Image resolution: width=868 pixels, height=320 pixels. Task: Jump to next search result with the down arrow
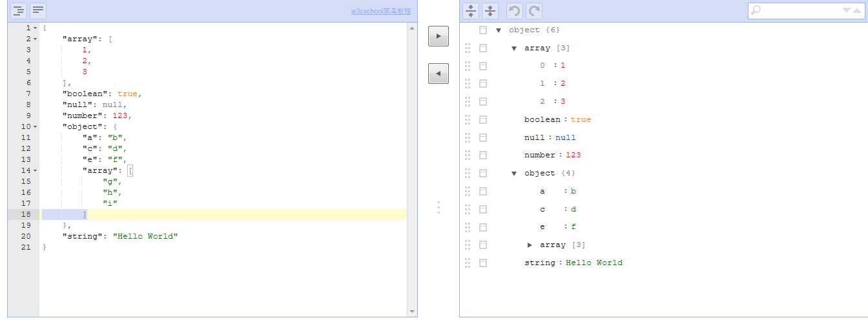pyautogui.click(x=848, y=11)
